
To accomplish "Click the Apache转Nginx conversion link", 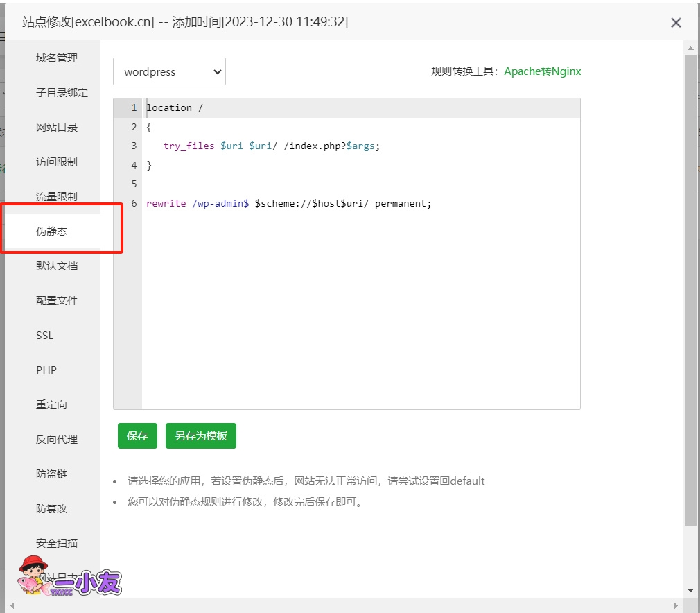I will [542, 71].
